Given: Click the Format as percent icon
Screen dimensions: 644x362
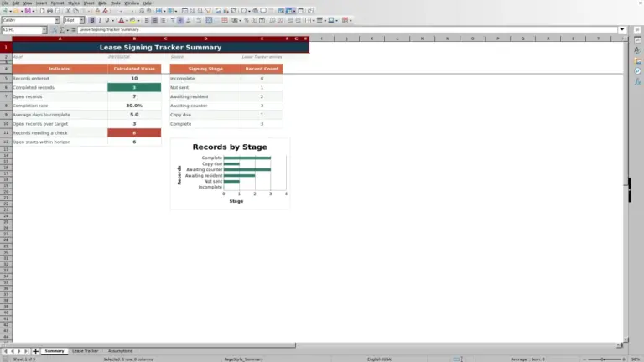Looking at the screenshot, I should [x=247, y=20].
